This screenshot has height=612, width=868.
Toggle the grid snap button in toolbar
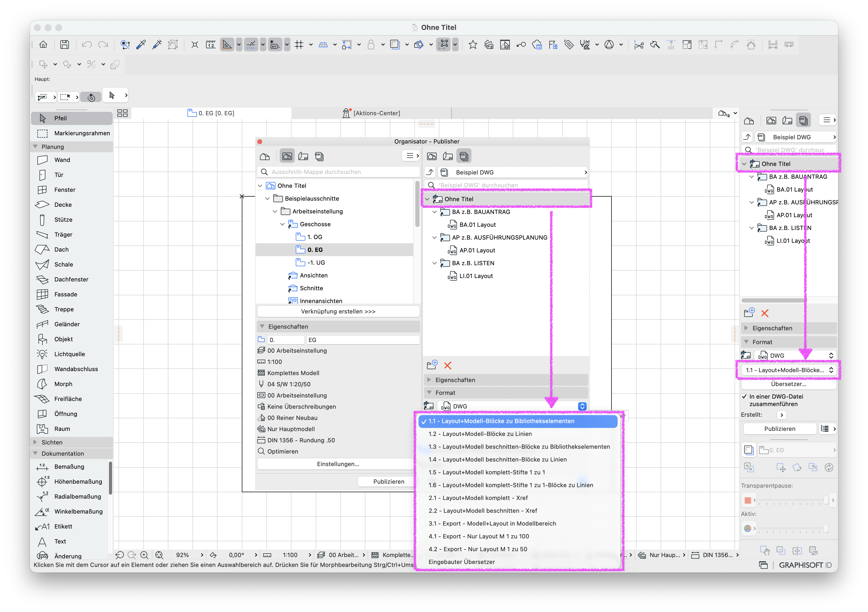299,45
